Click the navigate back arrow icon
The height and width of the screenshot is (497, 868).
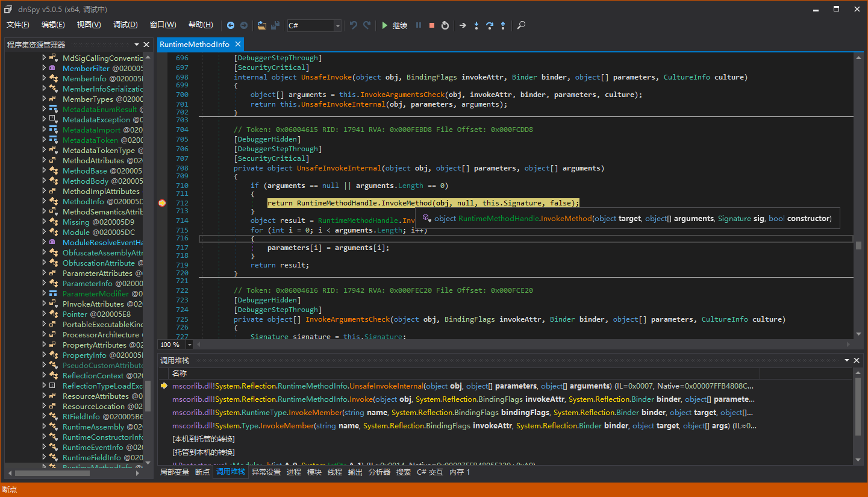(231, 25)
